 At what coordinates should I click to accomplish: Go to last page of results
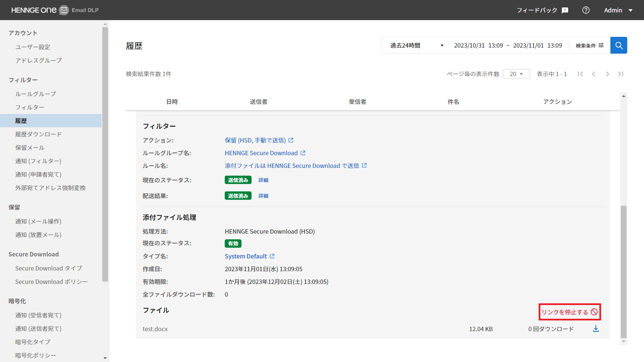[x=621, y=74]
